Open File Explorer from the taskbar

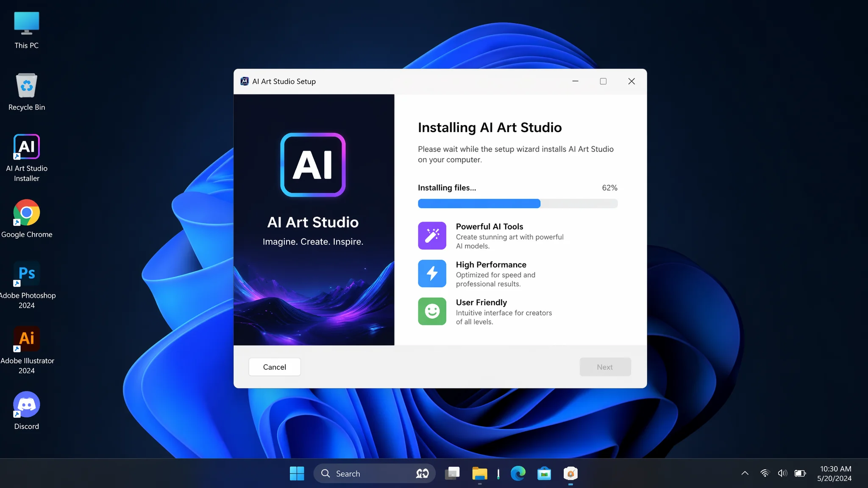480,473
